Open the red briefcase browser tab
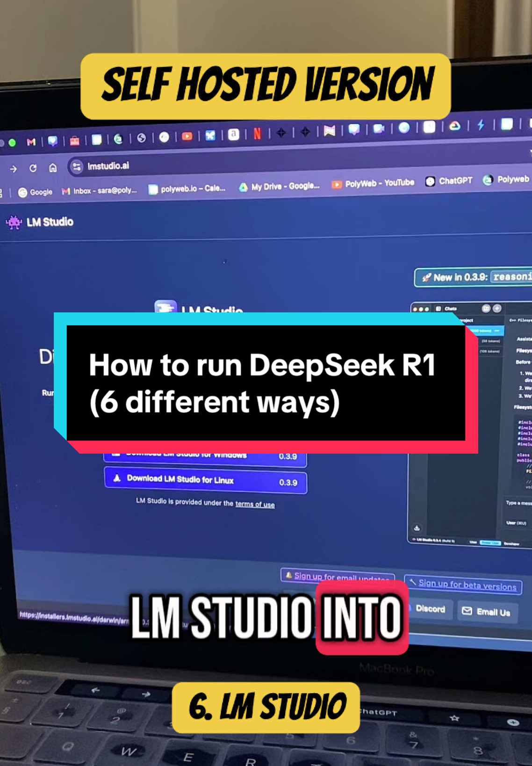 (x=74, y=141)
